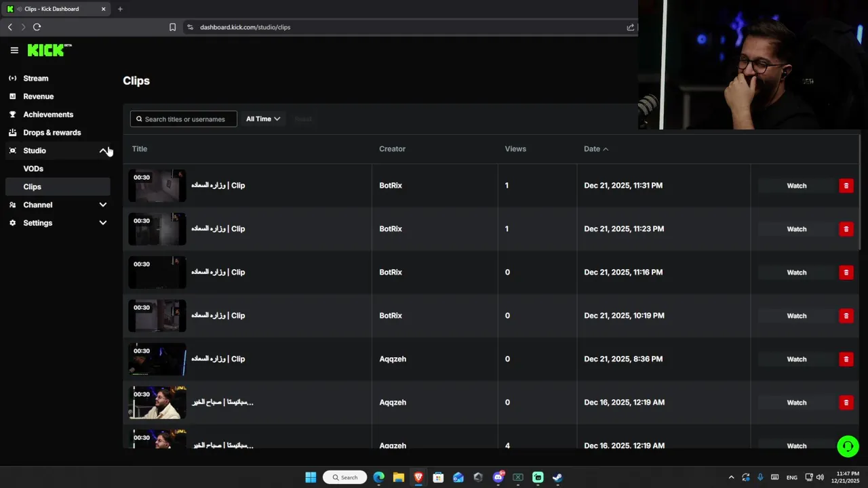Watch the clip from 11:31 PM

[796, 186]
